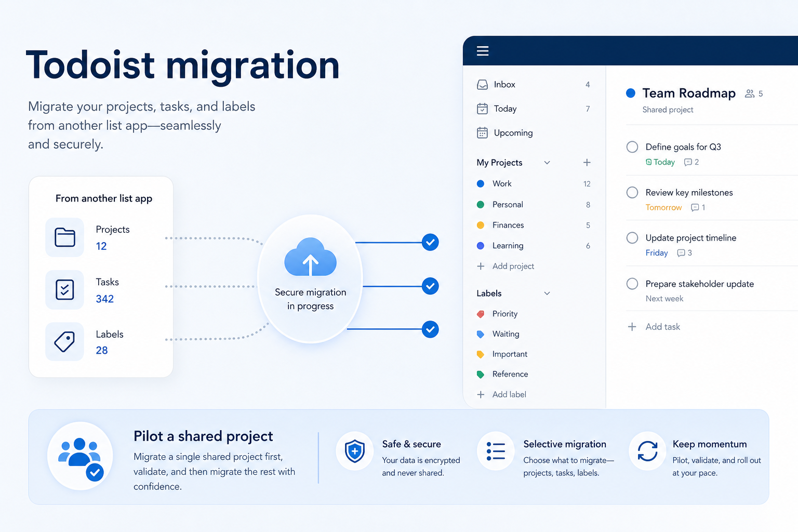Select the Personal project
The height and width of the screenshot is (532, 798).
point(534,205)
